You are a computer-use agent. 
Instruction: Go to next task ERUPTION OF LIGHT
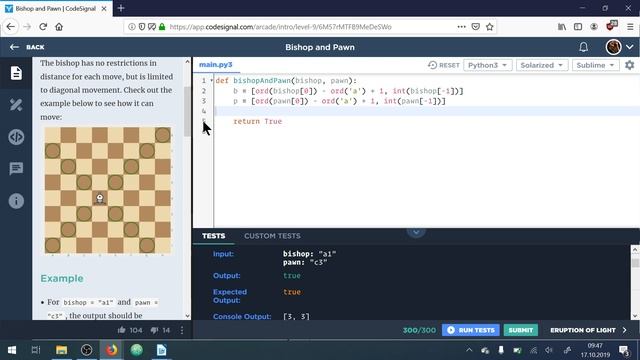pos(588,330)
